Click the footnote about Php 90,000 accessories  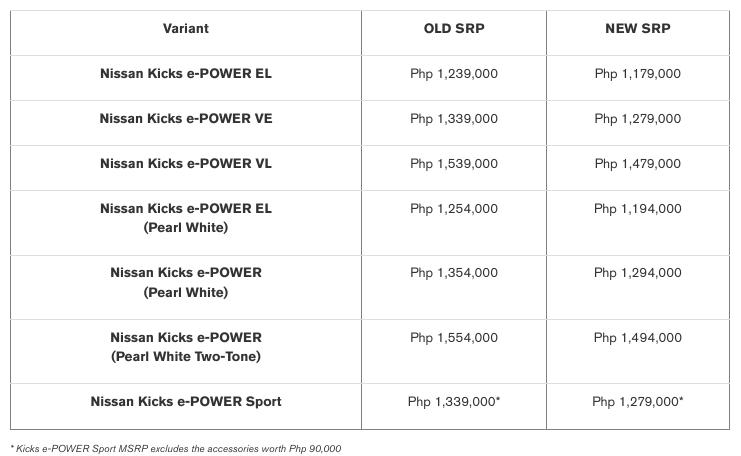click(x=176, y=448)
